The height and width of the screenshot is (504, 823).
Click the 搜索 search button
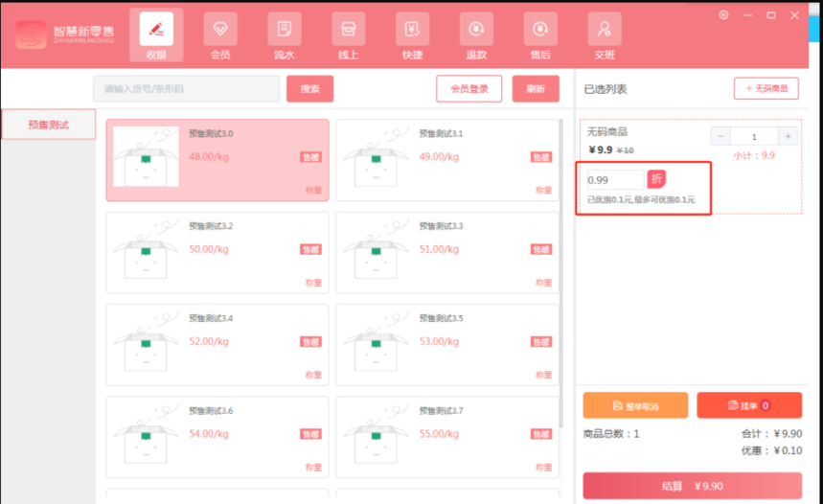[x=309, y=89]
